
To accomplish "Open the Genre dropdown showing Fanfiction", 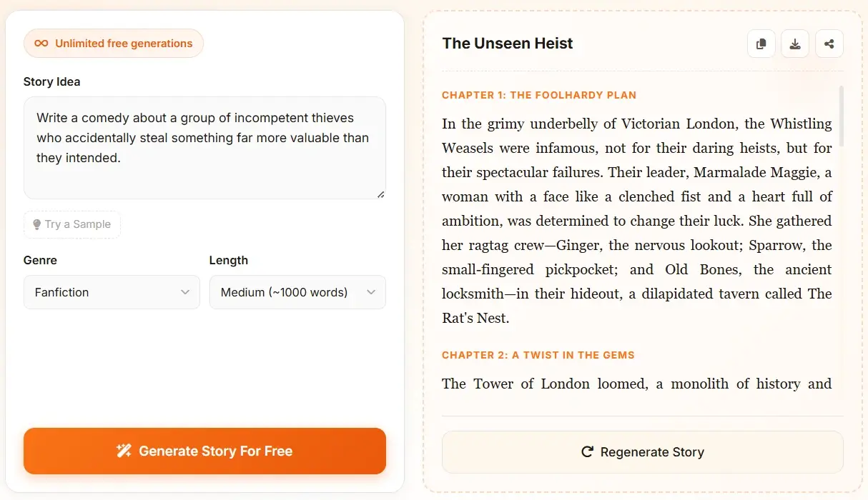I will pyautogui.click(x=112, y=292).
